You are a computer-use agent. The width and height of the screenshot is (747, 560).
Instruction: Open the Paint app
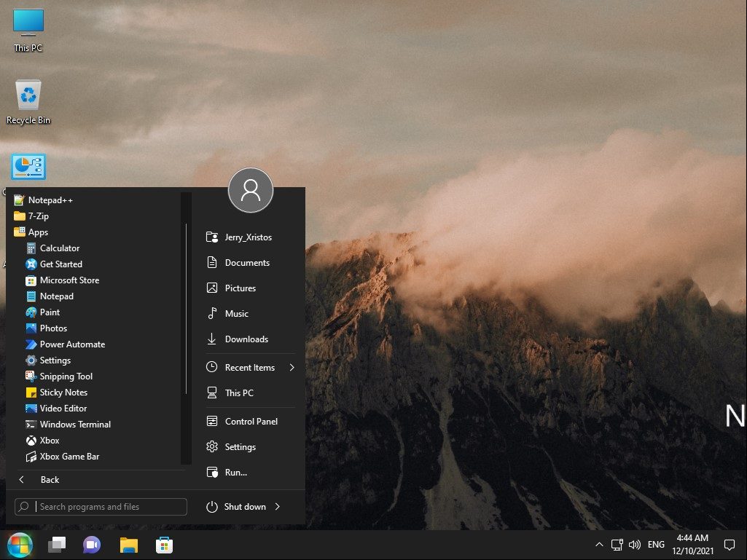(50, 312)
